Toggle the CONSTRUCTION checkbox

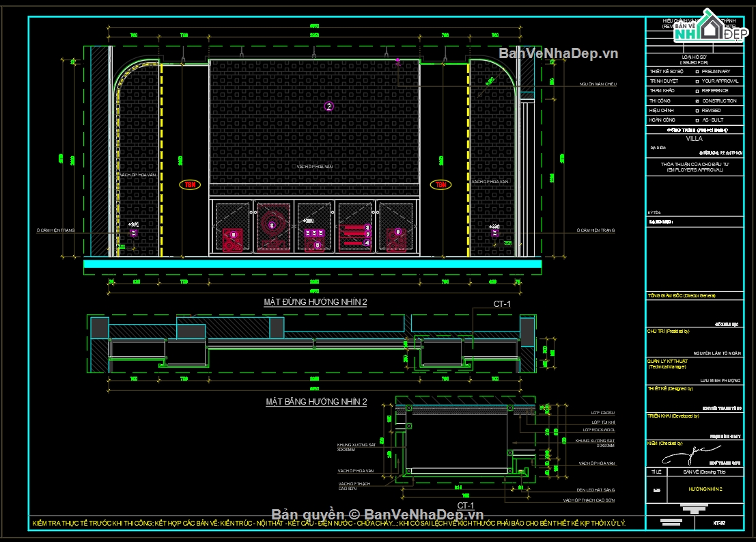(697, 100)
